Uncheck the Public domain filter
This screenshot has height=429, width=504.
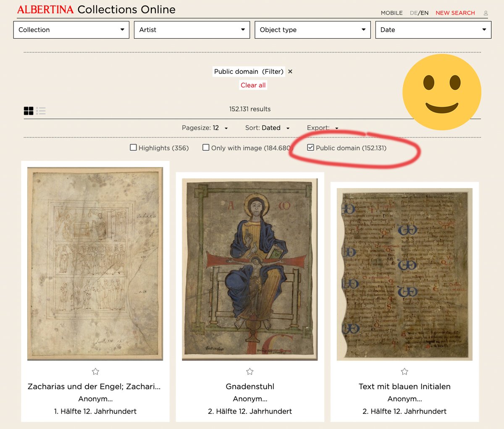coord(310,147)
